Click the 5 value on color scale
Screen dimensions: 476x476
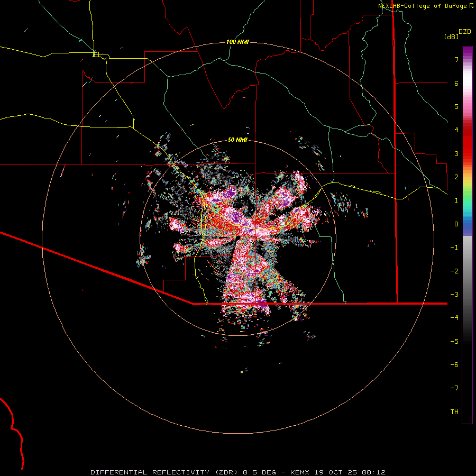(456, 106)
